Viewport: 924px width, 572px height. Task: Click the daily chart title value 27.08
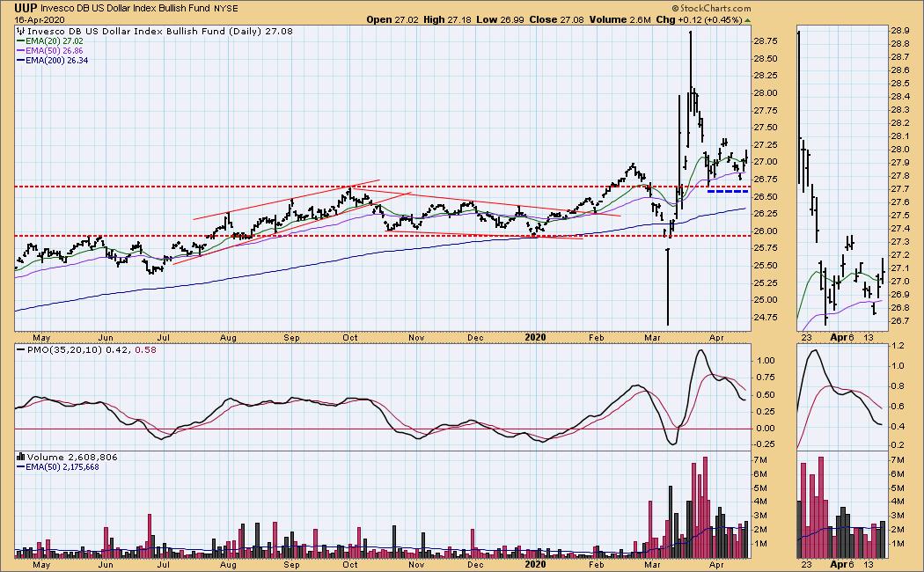[278, 31]
